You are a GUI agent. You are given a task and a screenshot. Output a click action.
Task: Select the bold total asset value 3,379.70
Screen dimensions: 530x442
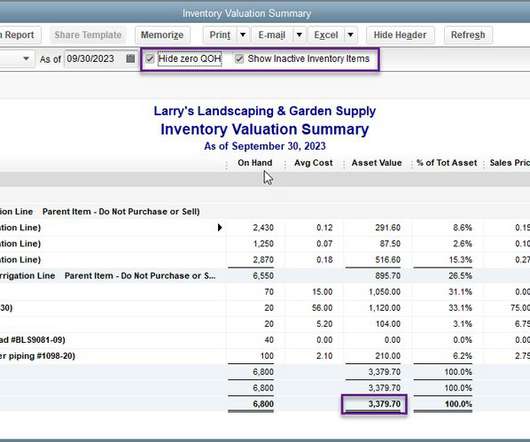click(x=384, y=404)
